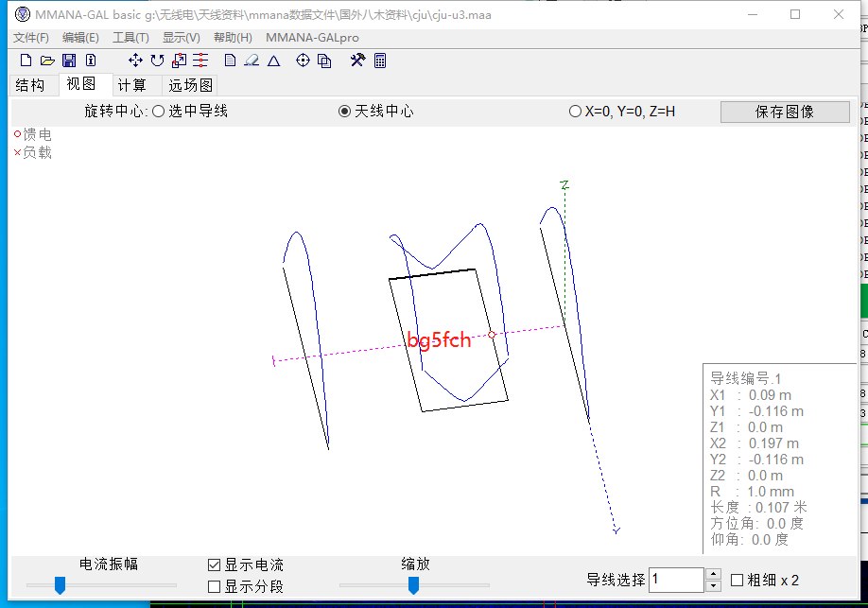Click the 保存图像 button
The image size is (868, 608).
point(785,112)
